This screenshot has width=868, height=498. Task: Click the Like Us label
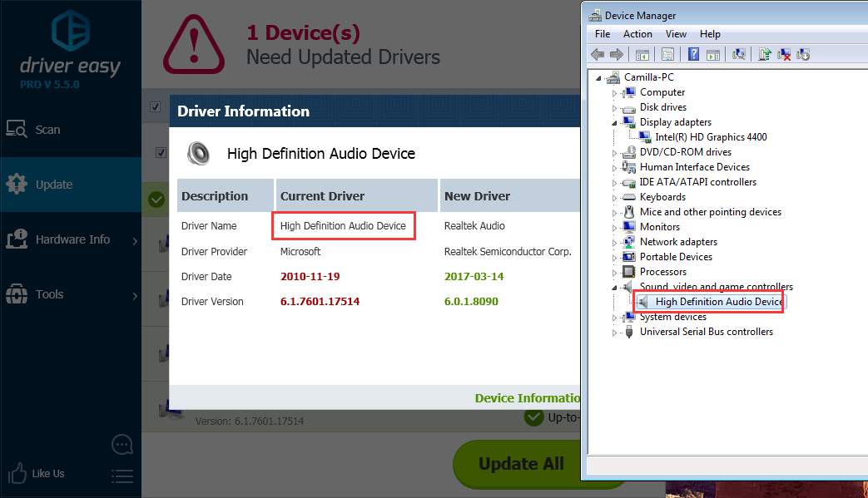[48, 474]
